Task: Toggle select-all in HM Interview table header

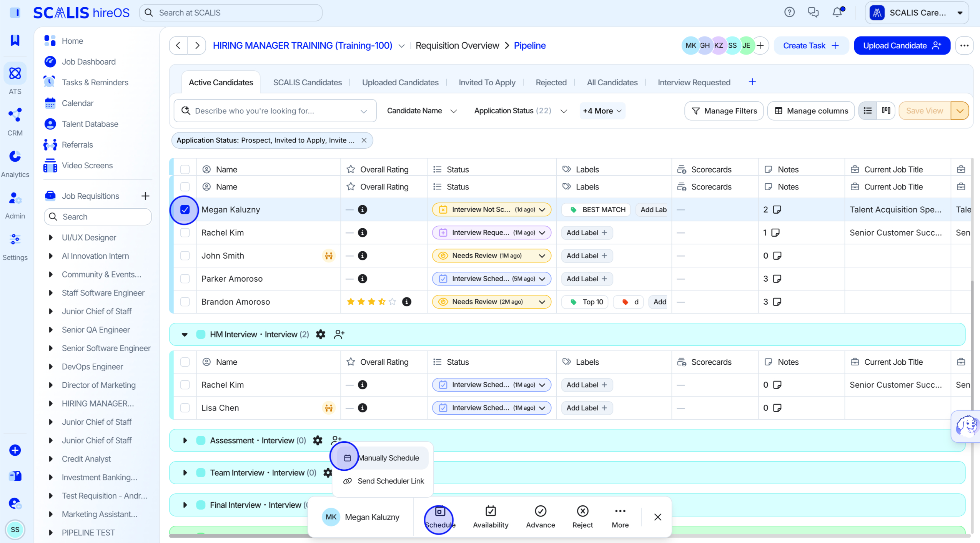Action: click(x=185, y=362)
